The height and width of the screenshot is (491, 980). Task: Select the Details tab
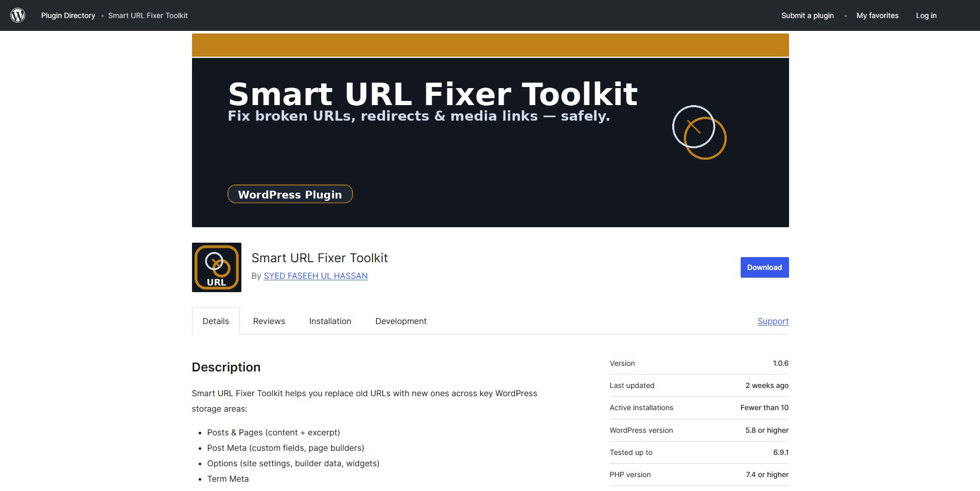point(216,321)
